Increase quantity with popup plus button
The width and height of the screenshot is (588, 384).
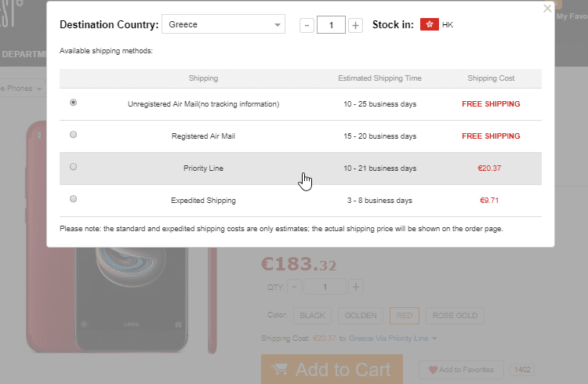pos(355,25)
